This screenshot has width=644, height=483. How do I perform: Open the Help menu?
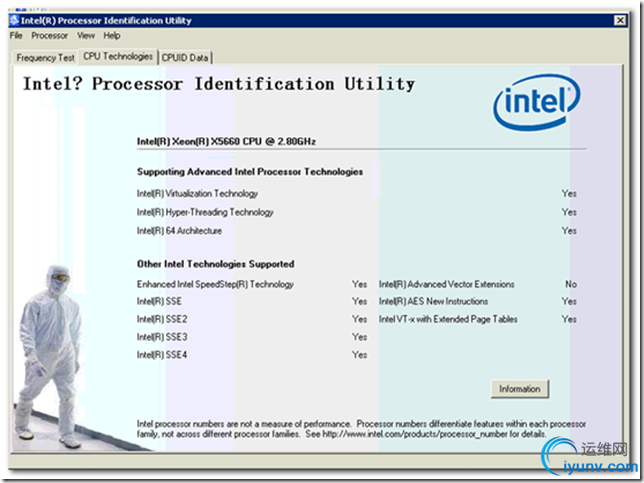point(112,36)
